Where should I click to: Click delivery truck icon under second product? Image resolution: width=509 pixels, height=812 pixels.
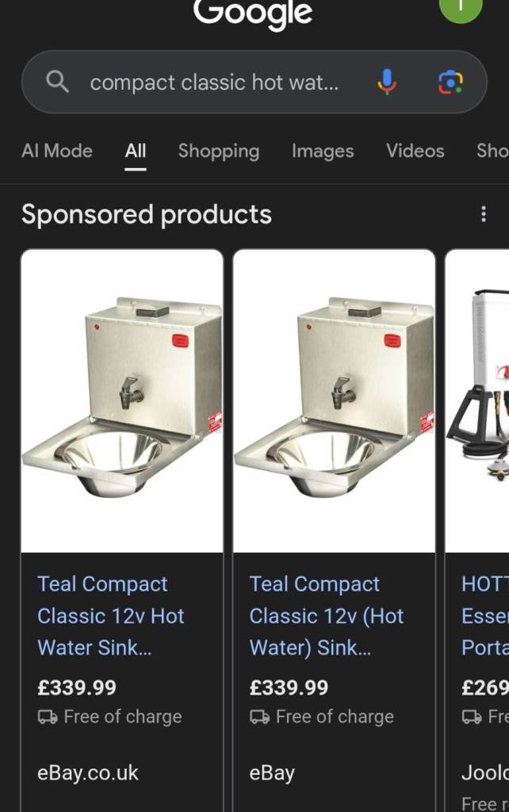259,717
